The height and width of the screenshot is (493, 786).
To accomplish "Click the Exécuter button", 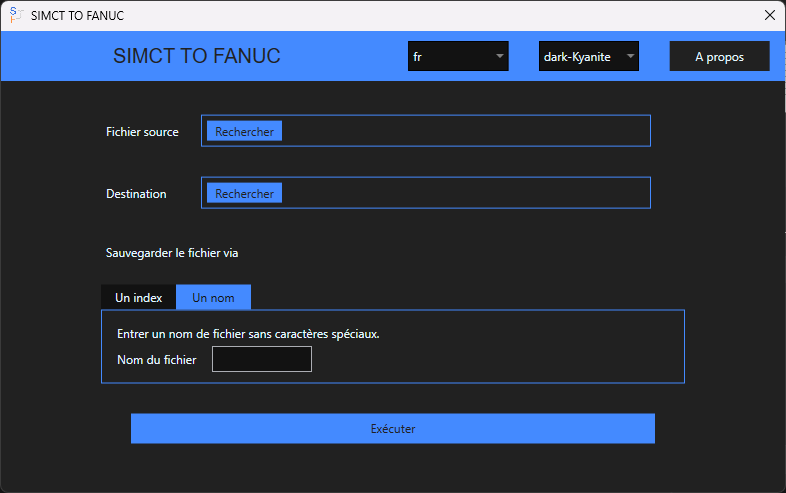I will pyautogui.click(x=393, y=429).
